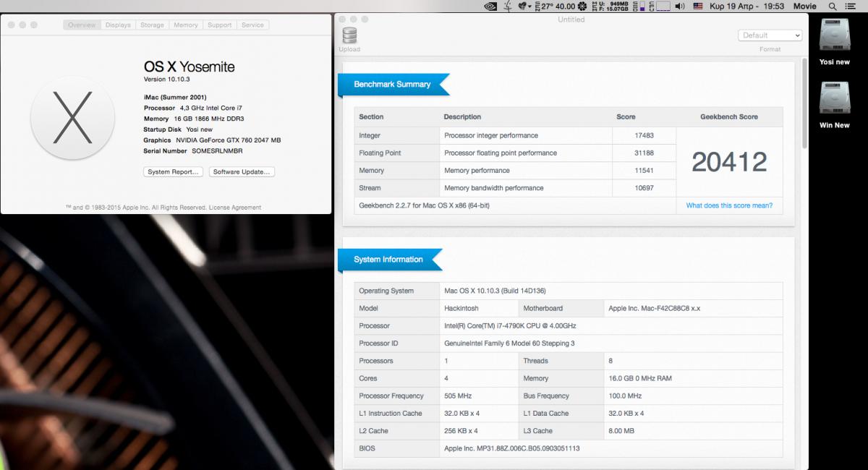Open the Default format dropdown
Screen dimensions: 868x470
(x=770, y=35)
